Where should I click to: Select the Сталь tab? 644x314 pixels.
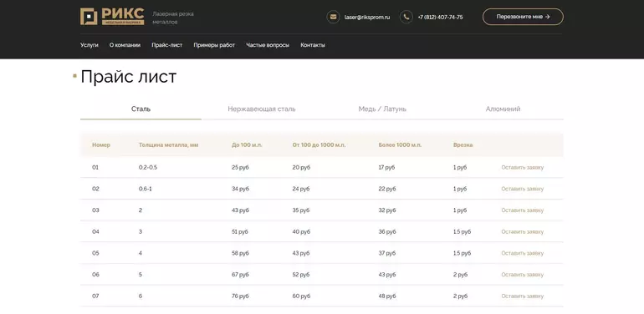pos(141,109)
